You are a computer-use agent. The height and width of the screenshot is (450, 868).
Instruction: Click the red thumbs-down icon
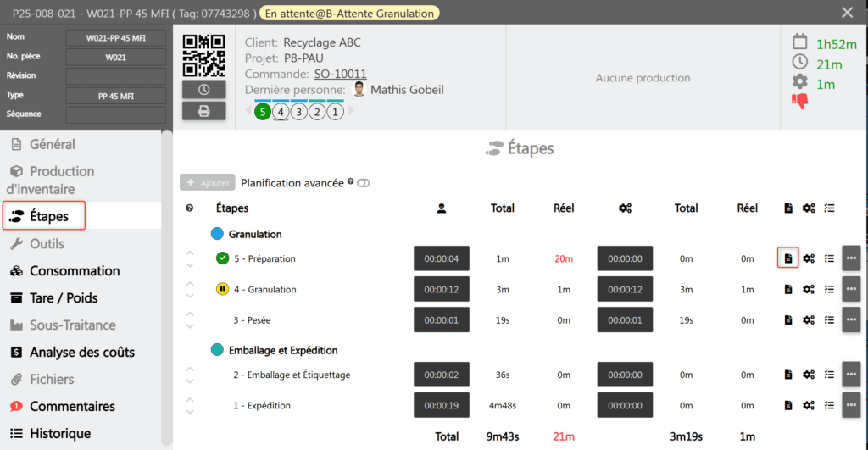(x=799, y=102)
